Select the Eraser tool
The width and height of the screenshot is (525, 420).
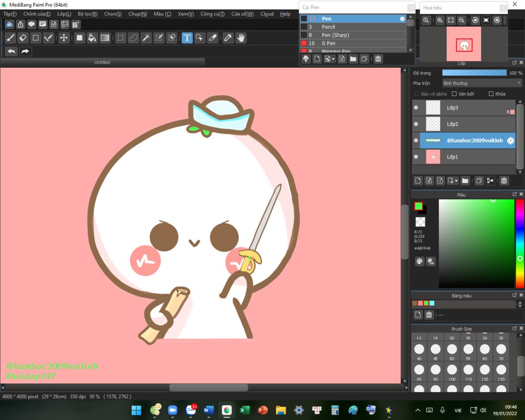click(x=23, y=38)
